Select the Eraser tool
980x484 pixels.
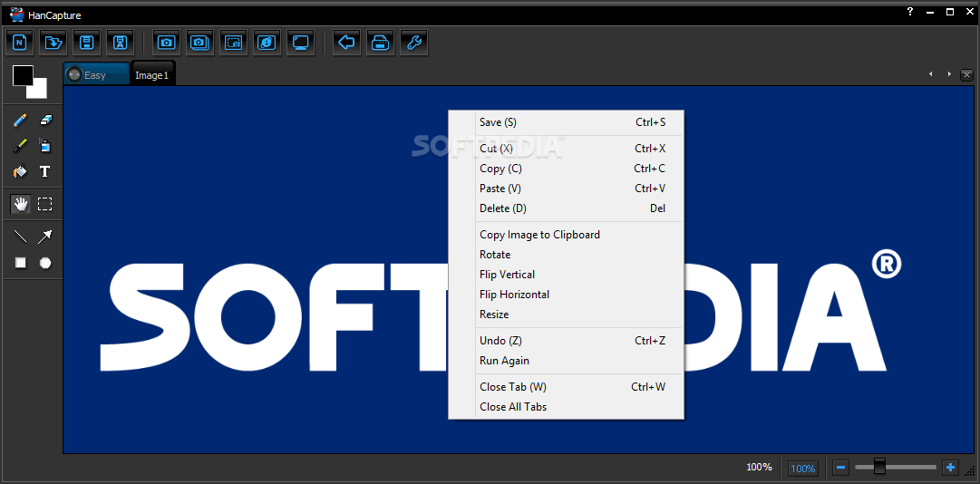point(45,120)
